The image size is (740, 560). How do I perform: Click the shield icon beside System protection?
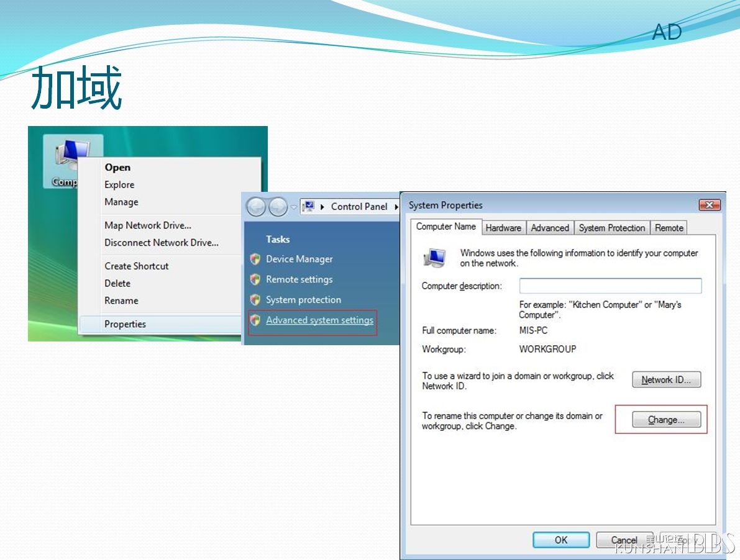(x=255, y=300)
